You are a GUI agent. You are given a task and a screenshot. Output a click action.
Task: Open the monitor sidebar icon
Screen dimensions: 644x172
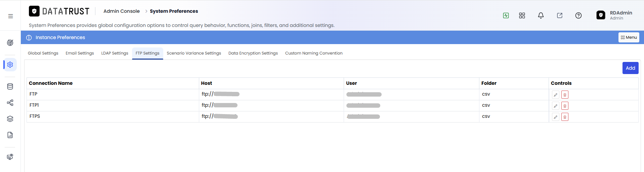click(x=10, y=157)
